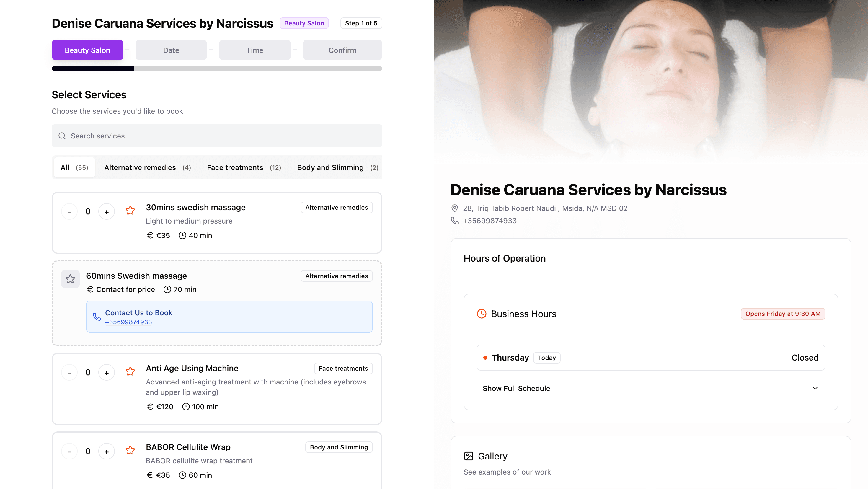
Task: Select the All (55) category tab
Action: (x=74, y=167)
